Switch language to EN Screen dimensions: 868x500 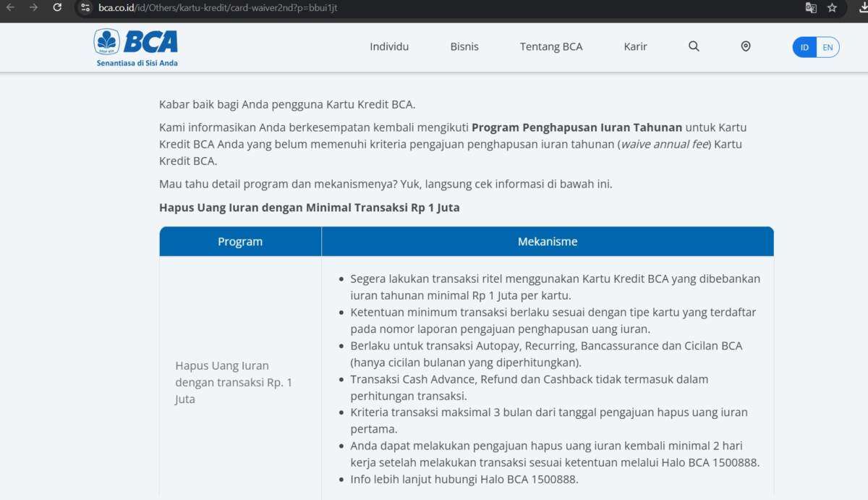point(827,47)
